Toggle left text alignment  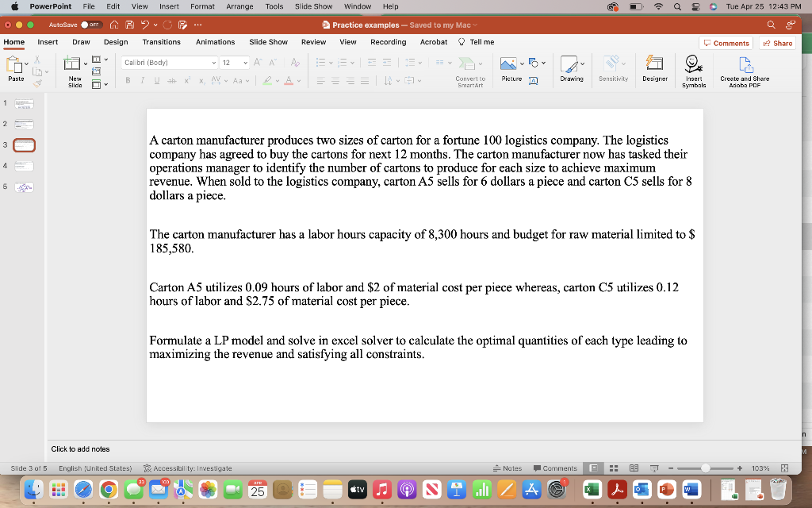tap(321, 80)
